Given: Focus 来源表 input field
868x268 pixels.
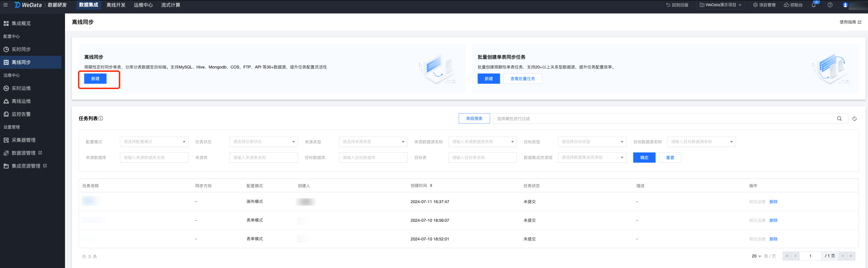Looking at the screenshot, I should coord(264,157).
